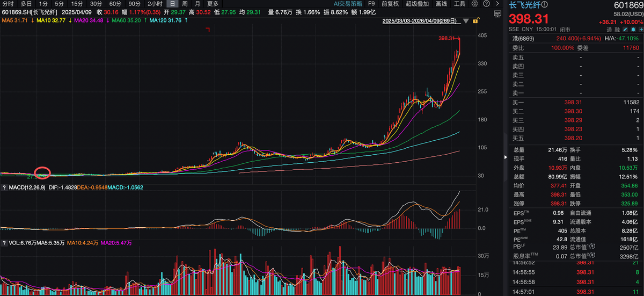
Task: Collapse the quote side panel arrow
Action: click(x=505, y=157)
